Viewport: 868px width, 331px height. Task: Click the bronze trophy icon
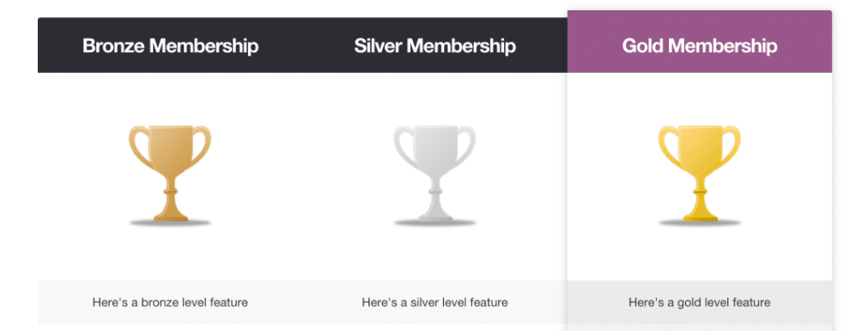pos(170,175)
